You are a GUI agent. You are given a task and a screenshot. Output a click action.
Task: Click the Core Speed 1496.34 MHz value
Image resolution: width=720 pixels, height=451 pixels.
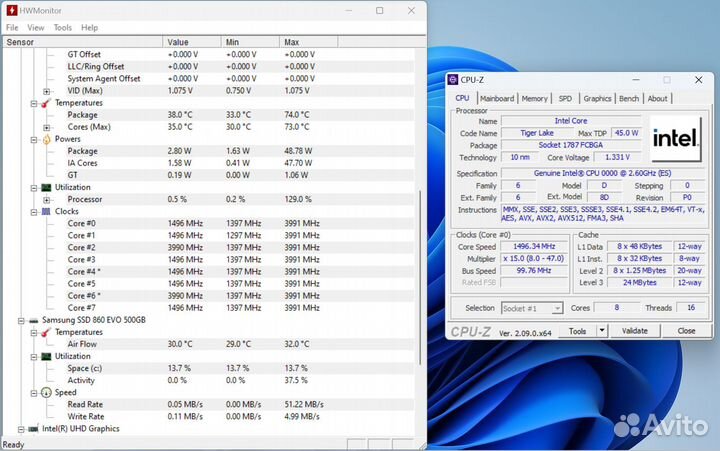pyautogui.click(x=534, y=247)
